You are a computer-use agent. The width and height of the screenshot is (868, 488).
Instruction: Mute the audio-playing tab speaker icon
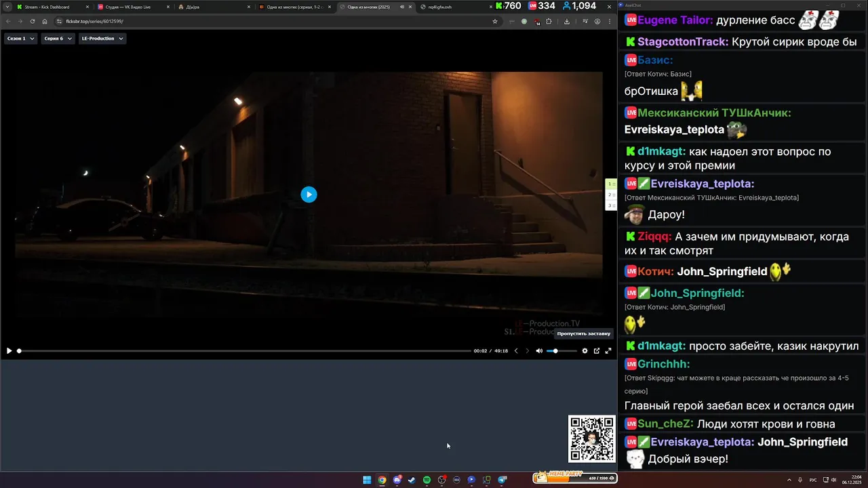(402, 7)
